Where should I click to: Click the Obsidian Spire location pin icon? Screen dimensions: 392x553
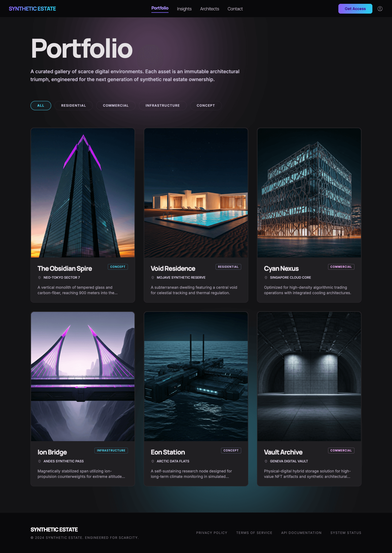click(39, 278)
